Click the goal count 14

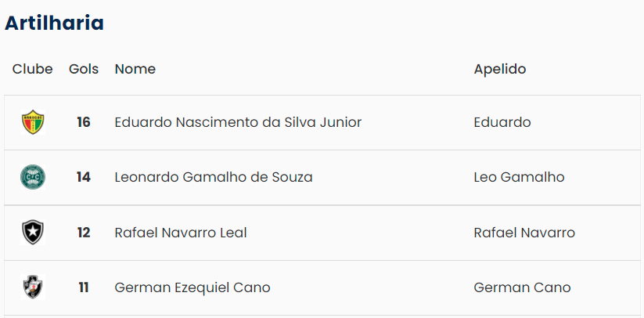point(84,177)
